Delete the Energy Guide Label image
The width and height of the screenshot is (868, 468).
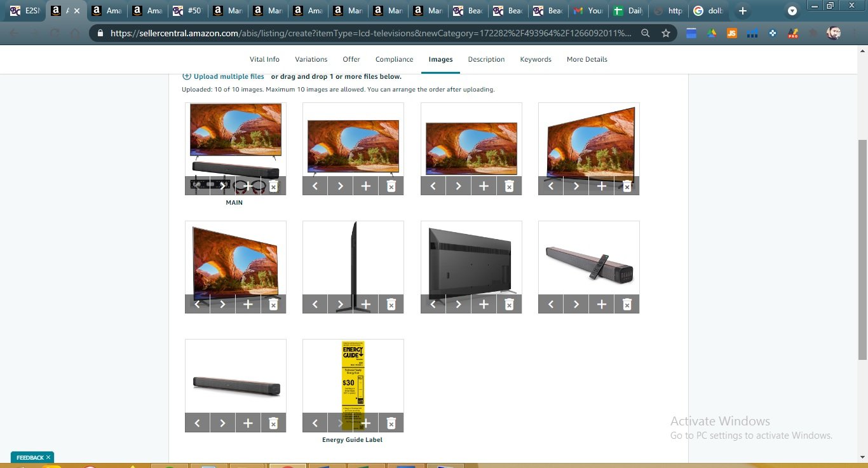(x=391, y=423)
